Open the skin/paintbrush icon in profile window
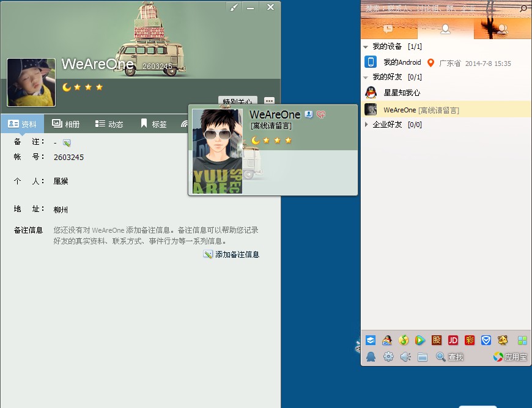The width and height of the screenshot is (532, 408). 234,7
